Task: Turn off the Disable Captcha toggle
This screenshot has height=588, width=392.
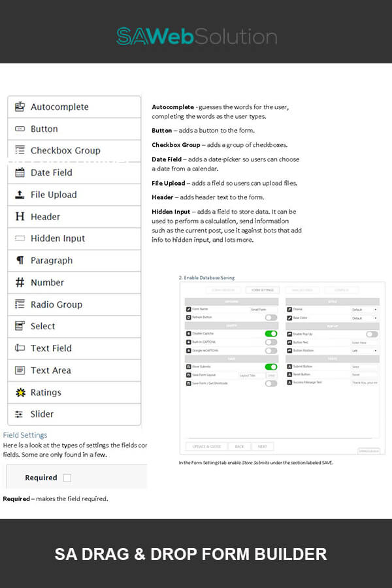Action: coord(270,333)
